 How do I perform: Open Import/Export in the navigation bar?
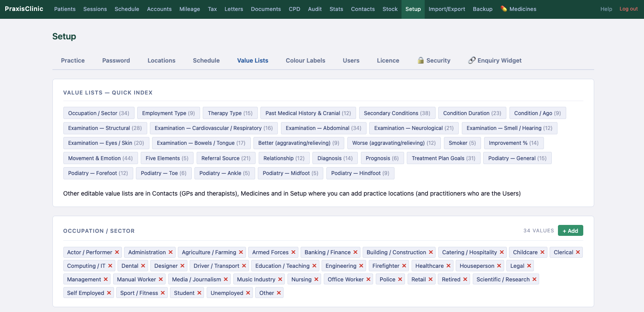[x=447, y=9]
